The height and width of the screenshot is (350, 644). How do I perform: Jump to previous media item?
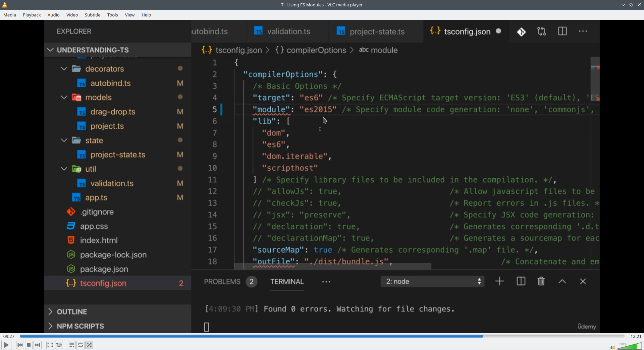click(x=20, y=345)
